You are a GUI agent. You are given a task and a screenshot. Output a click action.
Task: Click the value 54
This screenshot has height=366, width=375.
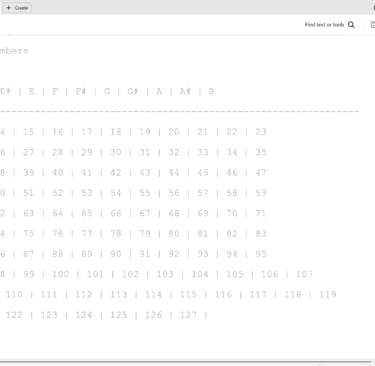click(x=116, y=193)
